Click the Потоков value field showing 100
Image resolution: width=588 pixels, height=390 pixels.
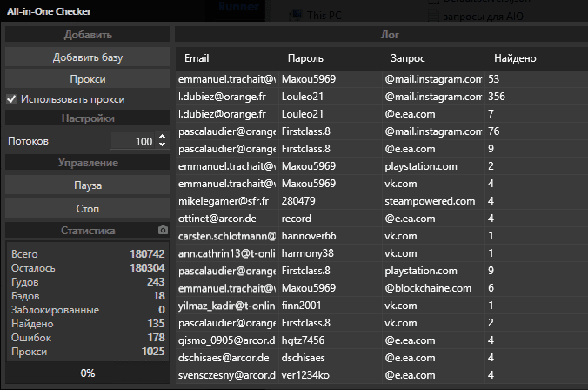pyautogui.click(x=133, y=141)
